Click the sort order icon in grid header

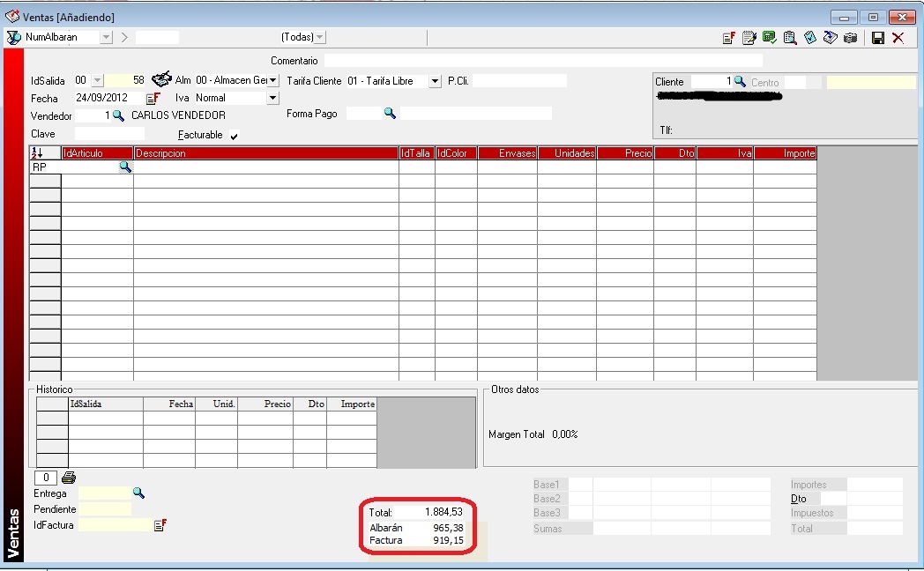[x=37, y=153]
